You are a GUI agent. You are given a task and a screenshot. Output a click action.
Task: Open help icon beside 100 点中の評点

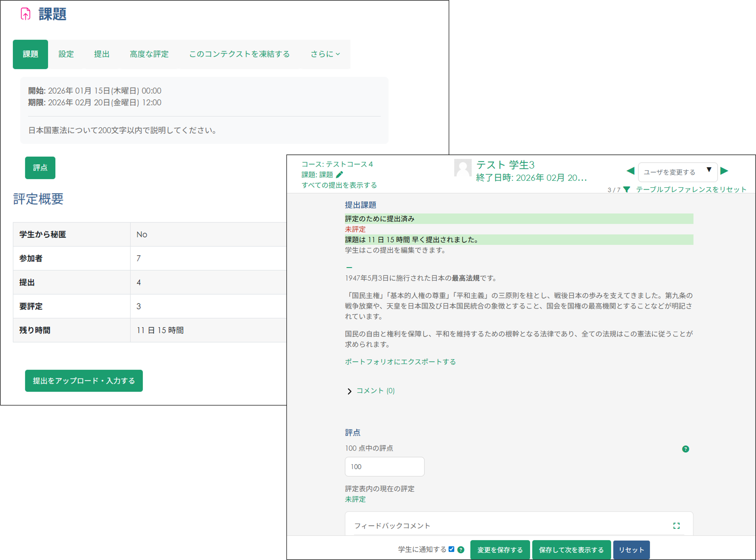coord(685,449)
